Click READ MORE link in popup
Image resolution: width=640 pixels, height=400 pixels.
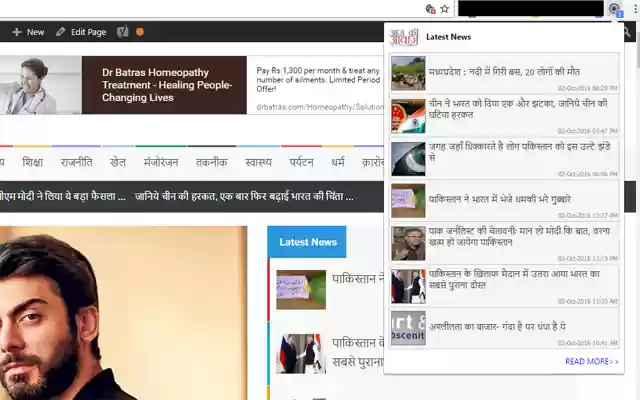591,361
